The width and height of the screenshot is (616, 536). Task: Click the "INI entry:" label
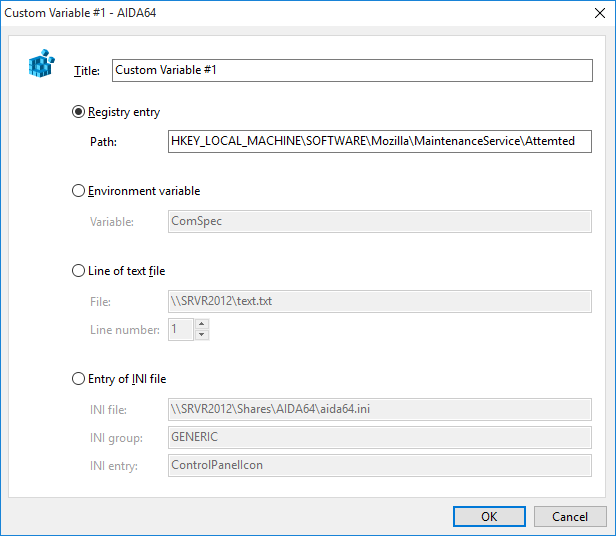pos(114,466)
